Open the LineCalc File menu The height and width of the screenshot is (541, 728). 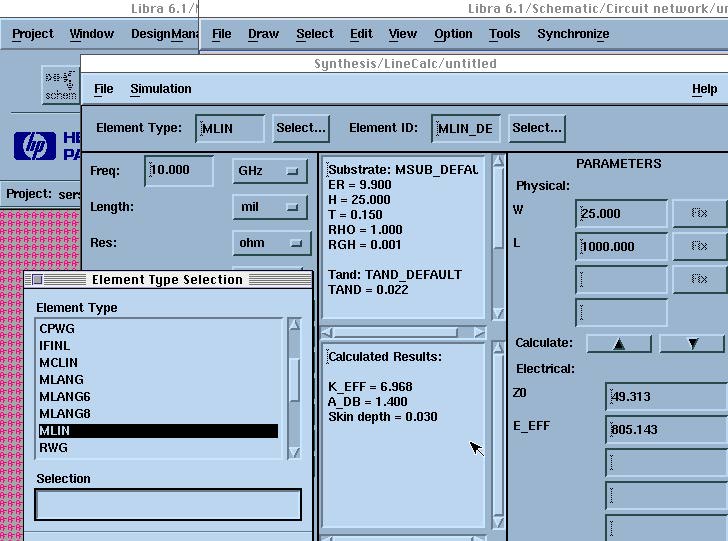coord(104,89)
